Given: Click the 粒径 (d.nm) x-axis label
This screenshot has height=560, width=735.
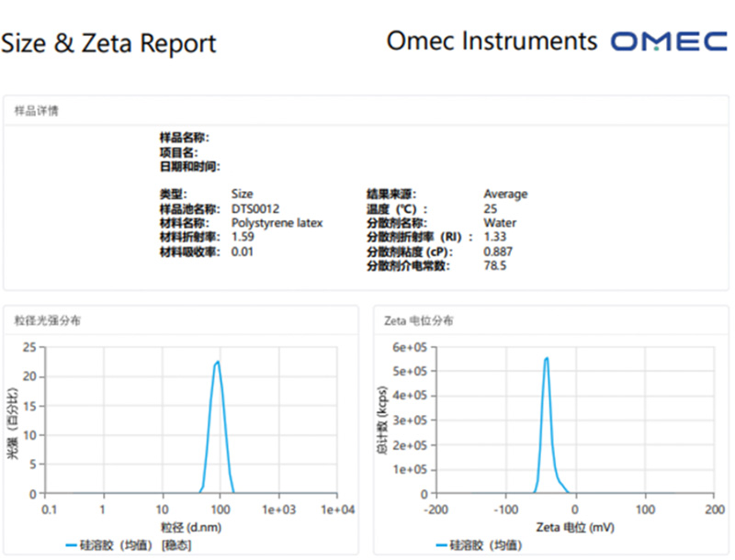Looking at the screenshot, I should [x=192, y=527].
